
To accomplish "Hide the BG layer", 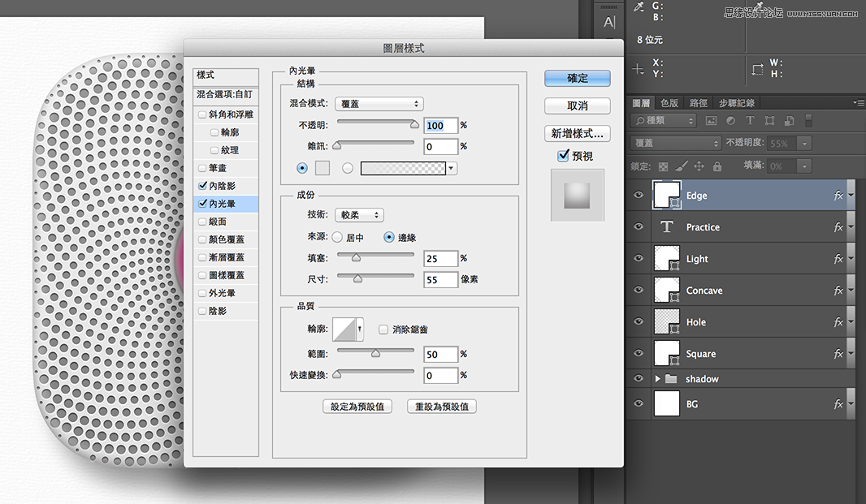I will (639, 403).
